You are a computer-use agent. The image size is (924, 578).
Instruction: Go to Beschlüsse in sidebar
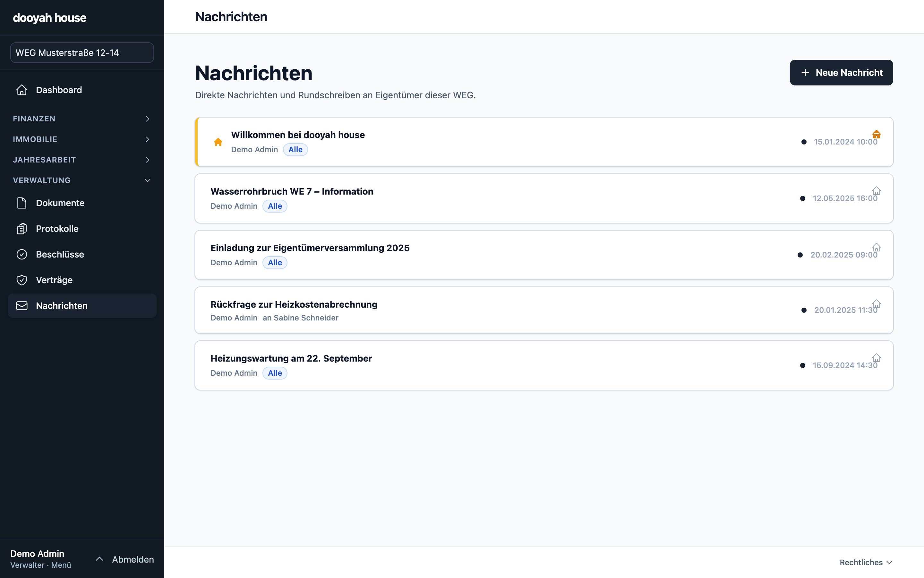coord(82,254)
